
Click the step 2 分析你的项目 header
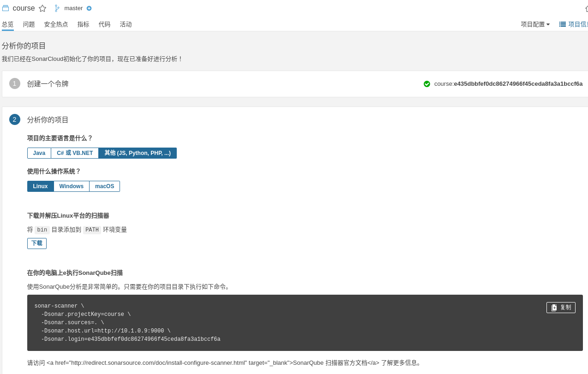coord(48,120)
